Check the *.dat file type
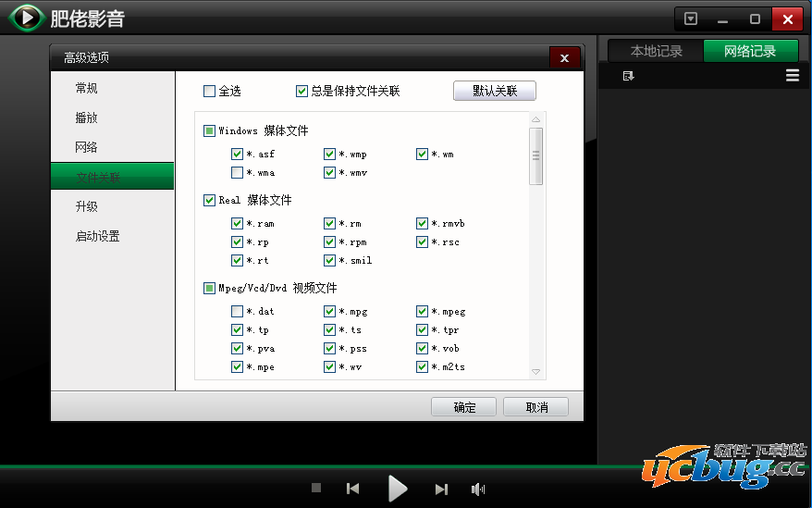This screenshot has height=508, width=812. pos(237,312)
